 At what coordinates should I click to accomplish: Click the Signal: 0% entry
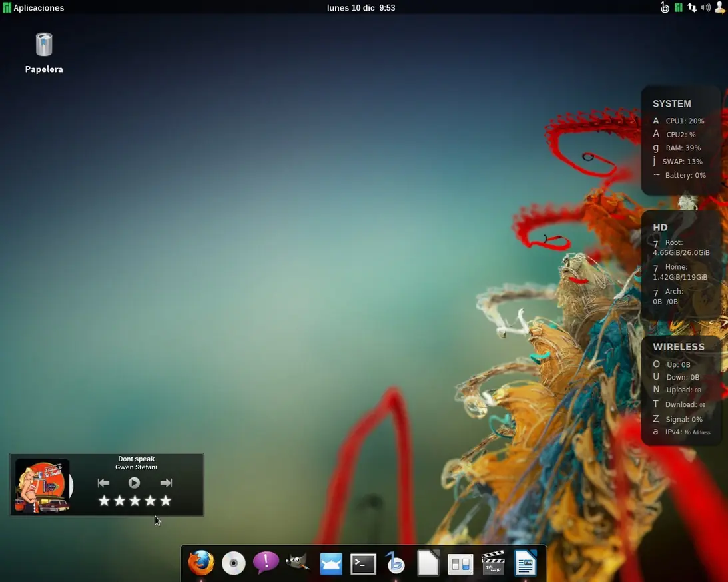[x=678, y=419]
